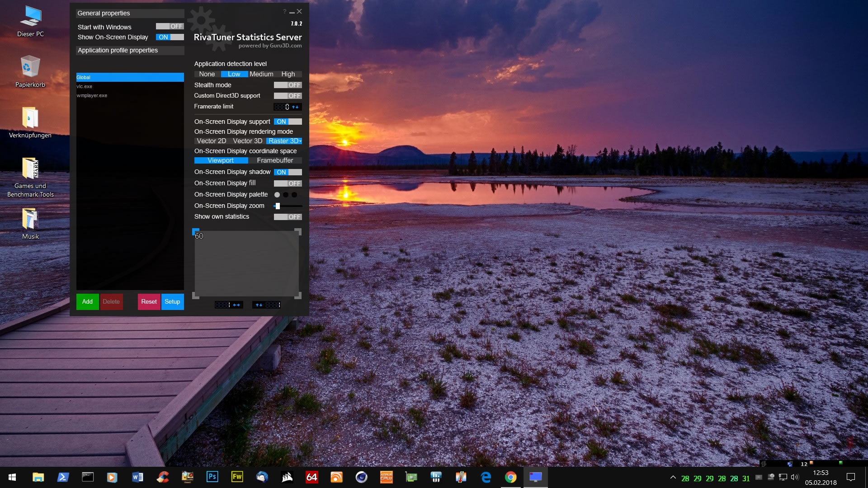Click bottom-right OSD position corner marker

point(298,296)
